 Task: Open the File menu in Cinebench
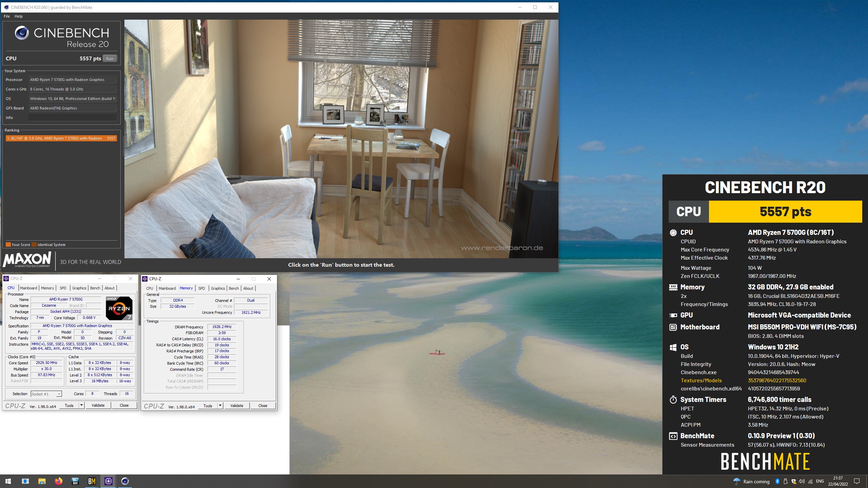click(7, 16)
